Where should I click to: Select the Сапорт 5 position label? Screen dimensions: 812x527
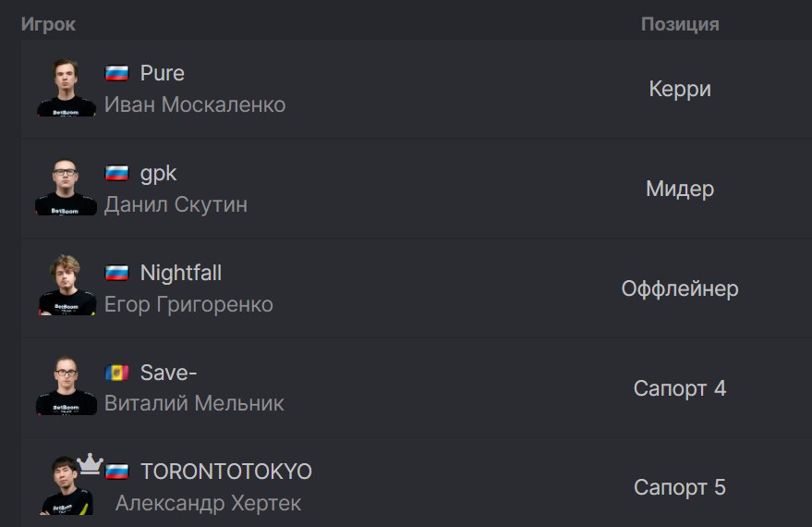[x=679, y=487]
